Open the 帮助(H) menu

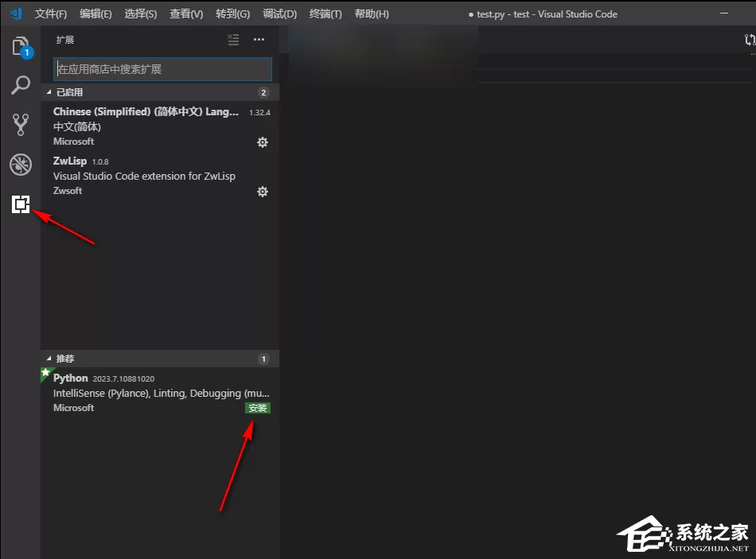[372, 14]
